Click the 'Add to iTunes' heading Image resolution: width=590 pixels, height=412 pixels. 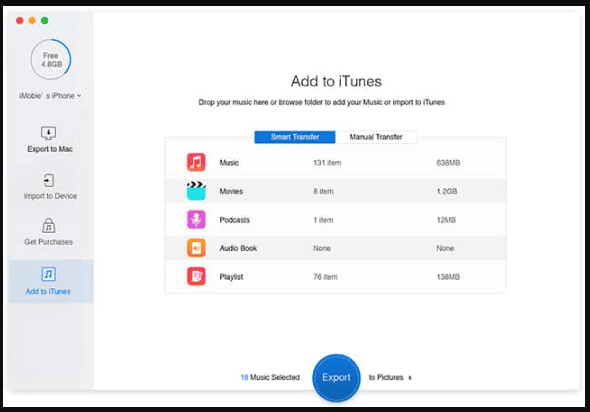[336, 81]
